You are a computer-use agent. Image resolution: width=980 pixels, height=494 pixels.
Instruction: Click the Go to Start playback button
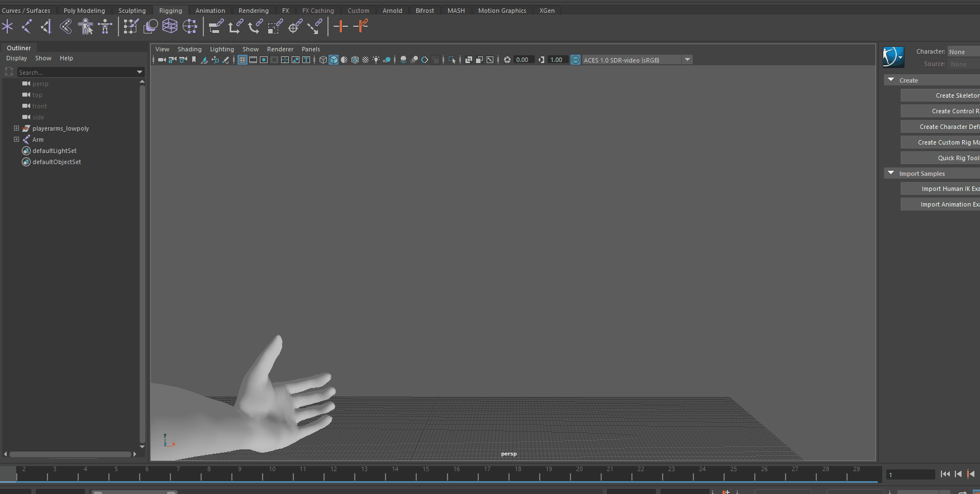(x=945, y=474)
